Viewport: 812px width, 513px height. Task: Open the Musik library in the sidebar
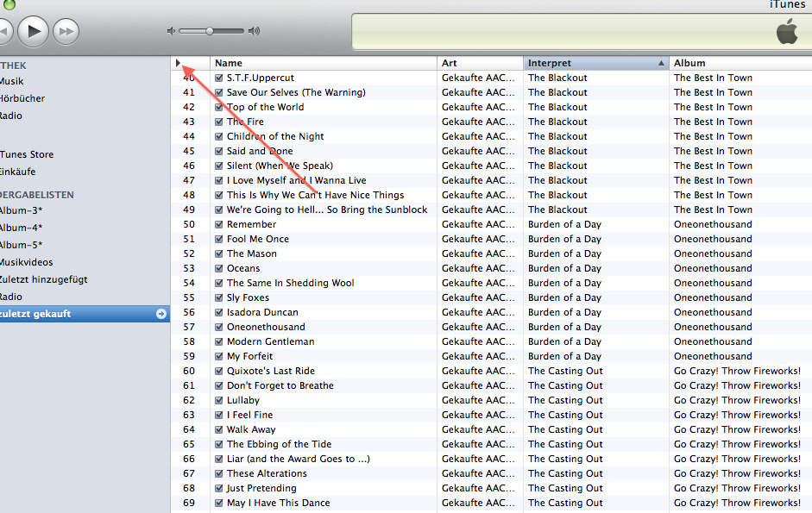click(11, 81)
